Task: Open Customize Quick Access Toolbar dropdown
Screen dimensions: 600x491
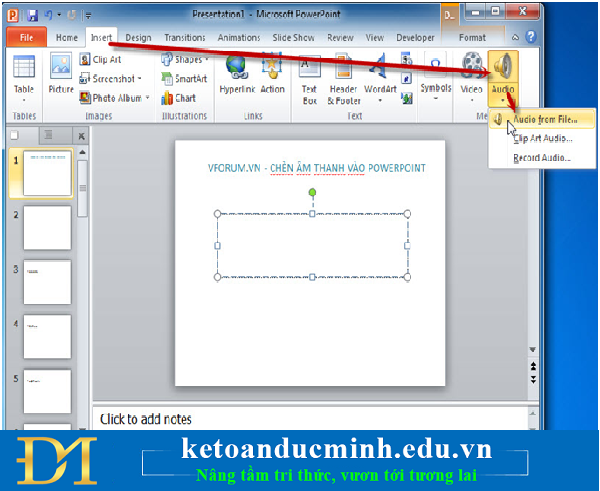Action: 88,16
